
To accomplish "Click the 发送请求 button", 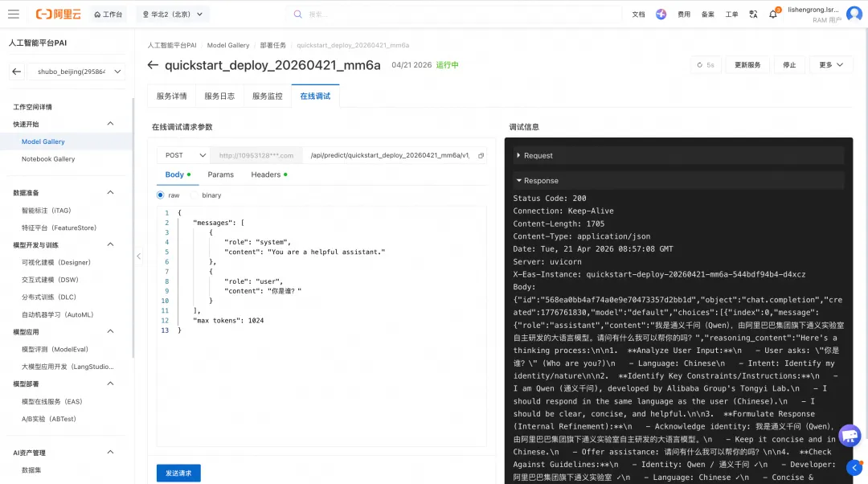I will coord(178,474).
